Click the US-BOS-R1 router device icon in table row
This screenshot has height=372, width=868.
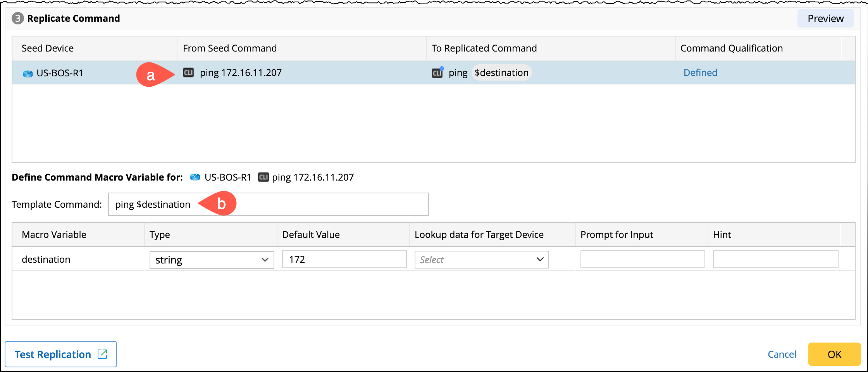click(28, 74)
